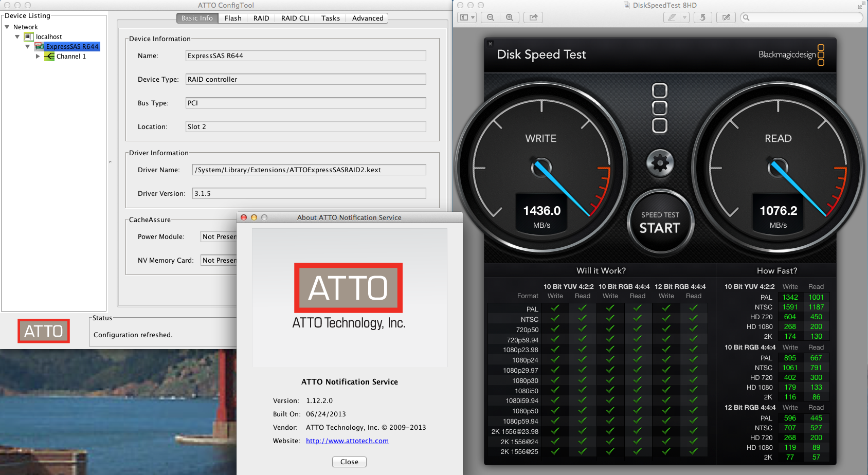Click the large ATTO logo in About dialog
This screenshot has width=868, height=475.
(x=348, y=288)
